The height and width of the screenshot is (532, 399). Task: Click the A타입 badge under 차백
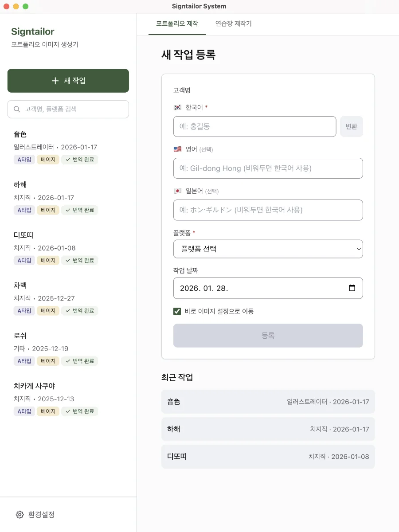click(24, 310)
